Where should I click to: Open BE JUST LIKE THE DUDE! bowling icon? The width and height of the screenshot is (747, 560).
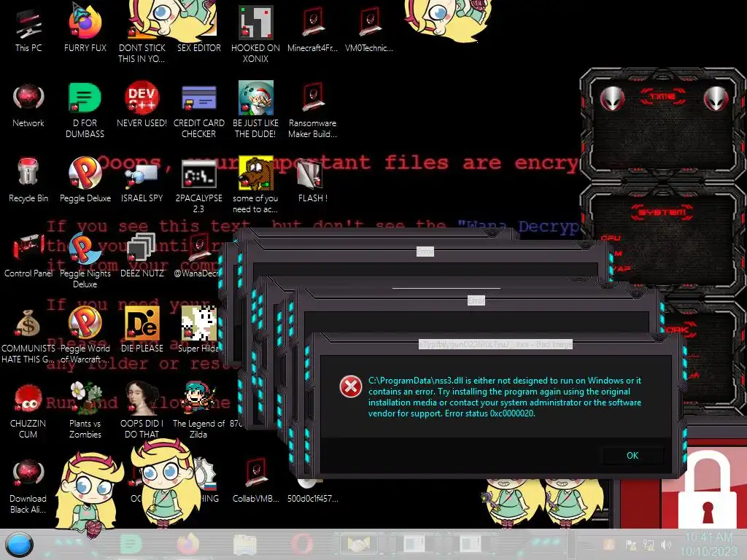click(256, 109)
